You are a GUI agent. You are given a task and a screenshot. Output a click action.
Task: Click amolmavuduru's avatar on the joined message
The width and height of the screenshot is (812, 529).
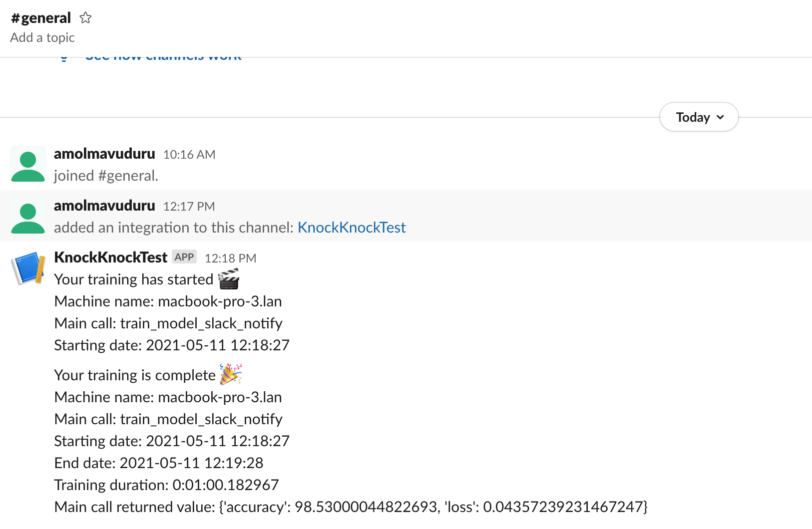click(28, 164)
